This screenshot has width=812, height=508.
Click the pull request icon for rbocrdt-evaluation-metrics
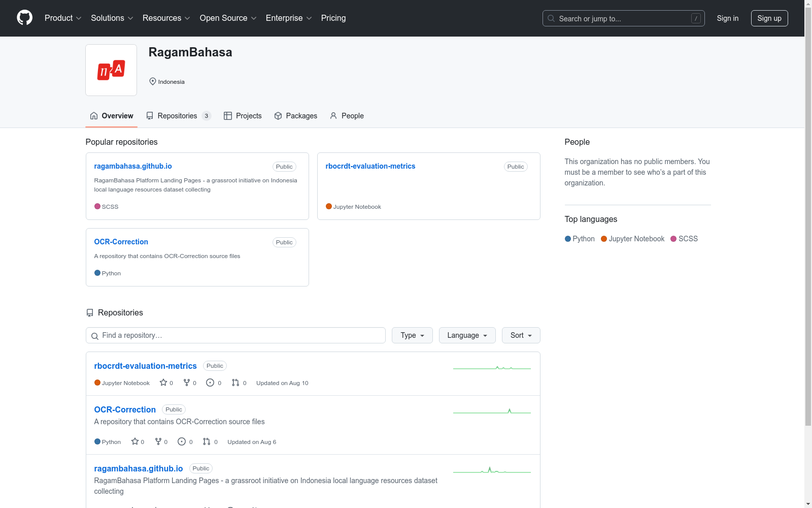[x=235, y=383]
